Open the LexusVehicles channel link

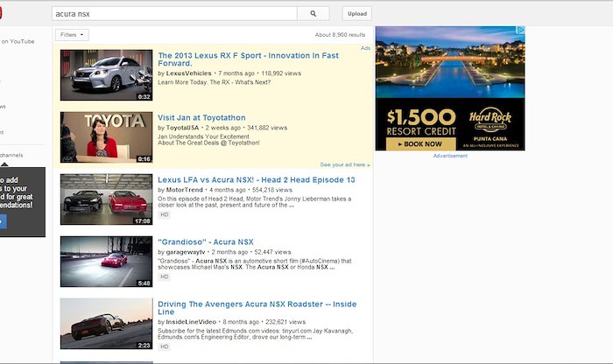pos(188,73)
